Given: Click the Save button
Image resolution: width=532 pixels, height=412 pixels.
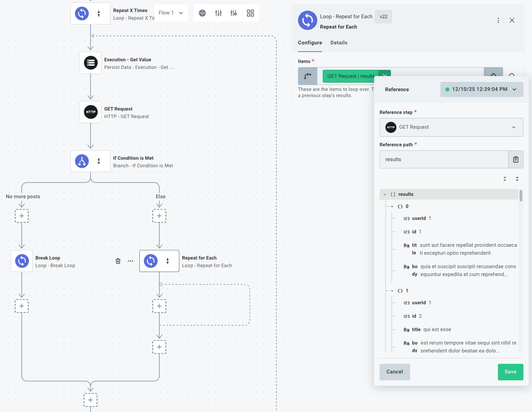Looking at the screenshot, I should tap(510, 372).
